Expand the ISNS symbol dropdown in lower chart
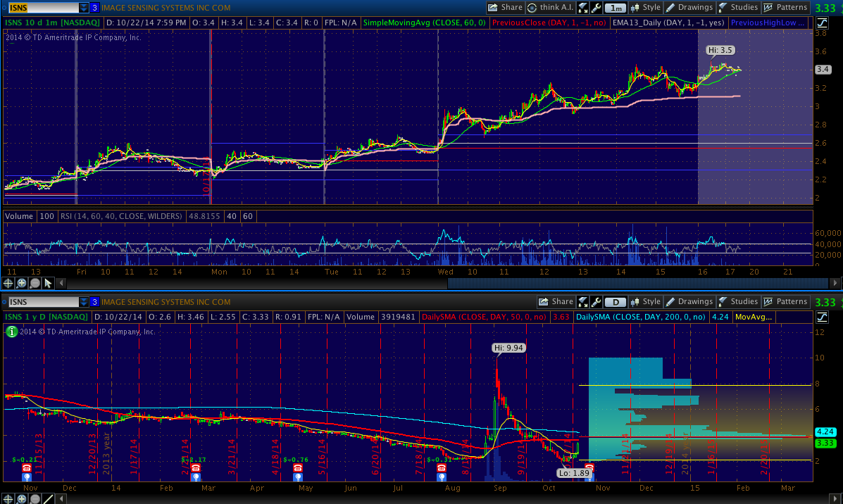The width and height of the screenshot is (843, 504). [x=84, y=302]
